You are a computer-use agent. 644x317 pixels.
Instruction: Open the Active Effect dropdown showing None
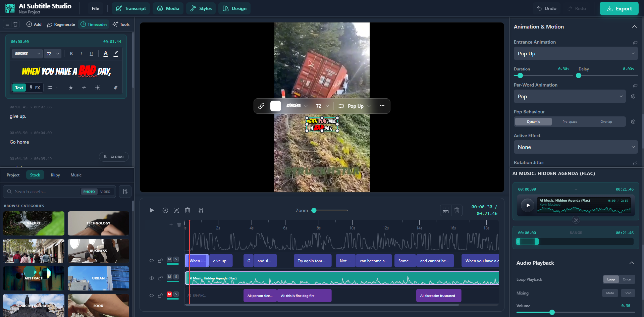pyautogui.click(x=575, y=147)
